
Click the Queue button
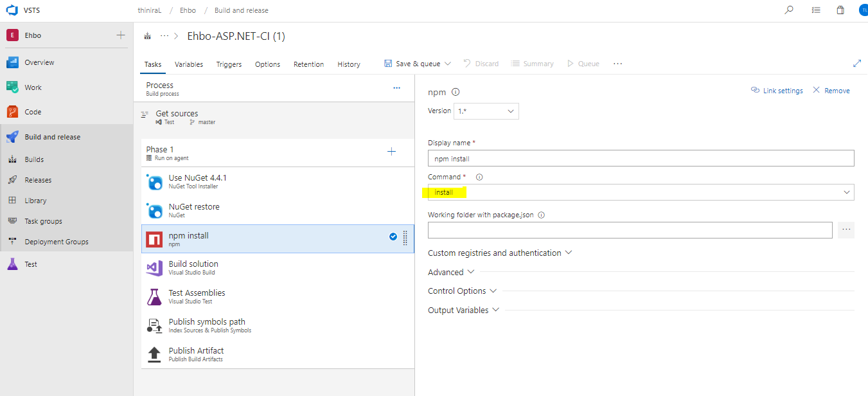click(x=583, y=64)
